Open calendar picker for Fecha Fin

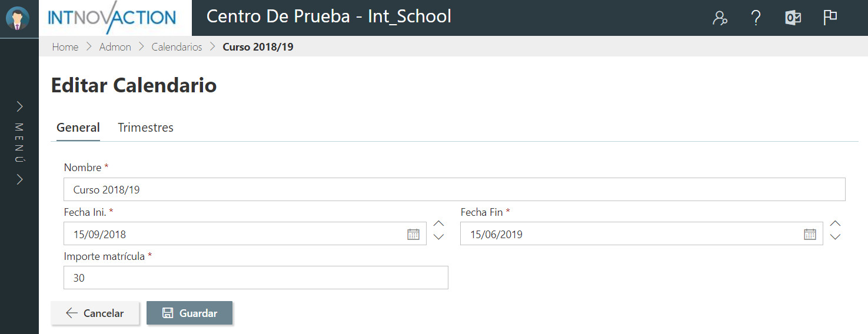coord(810,234)
